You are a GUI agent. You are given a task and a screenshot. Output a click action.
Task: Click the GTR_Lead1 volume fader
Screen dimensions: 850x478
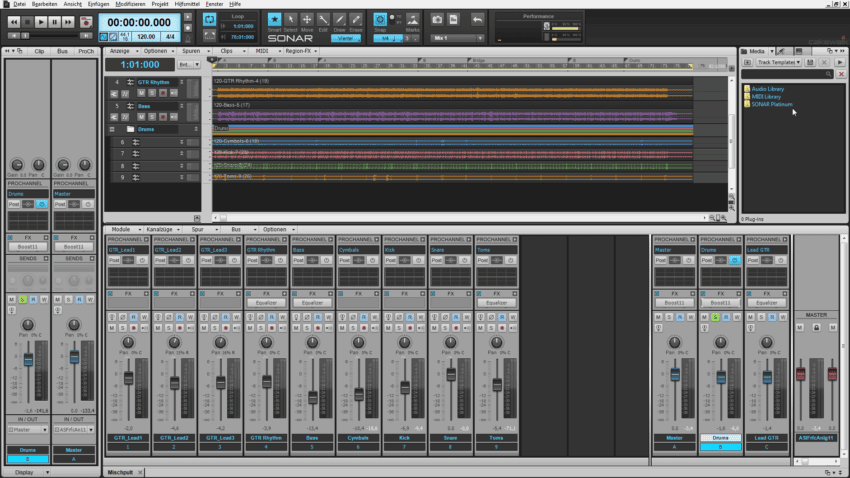tap(128, 378)
